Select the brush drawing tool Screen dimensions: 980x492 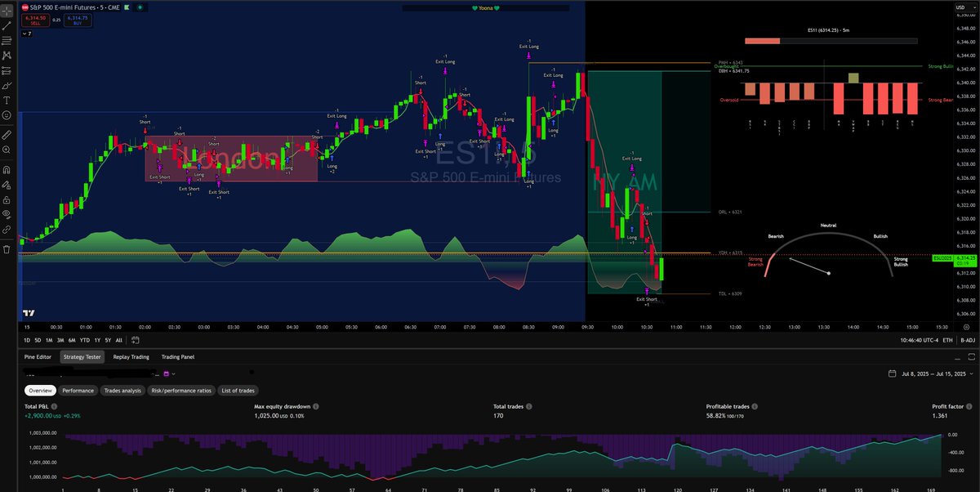coord(7,86)
